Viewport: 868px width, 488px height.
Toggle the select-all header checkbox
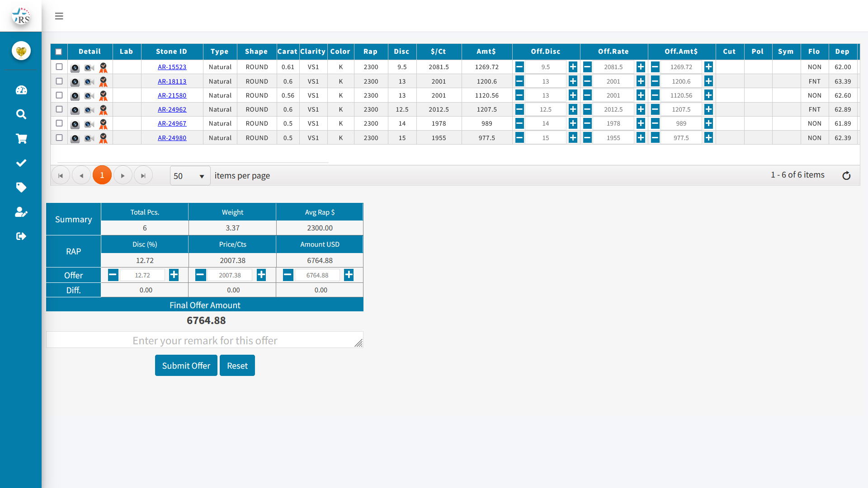[x=59, y=52]
